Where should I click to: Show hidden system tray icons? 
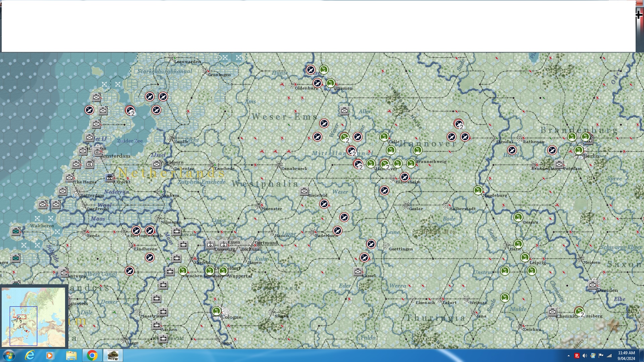pos(569,356)
